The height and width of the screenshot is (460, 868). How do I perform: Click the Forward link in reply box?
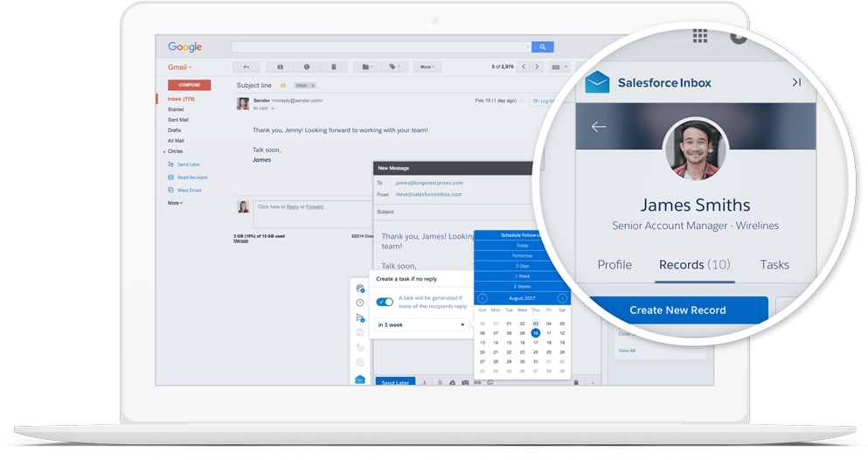click(315, 207)
